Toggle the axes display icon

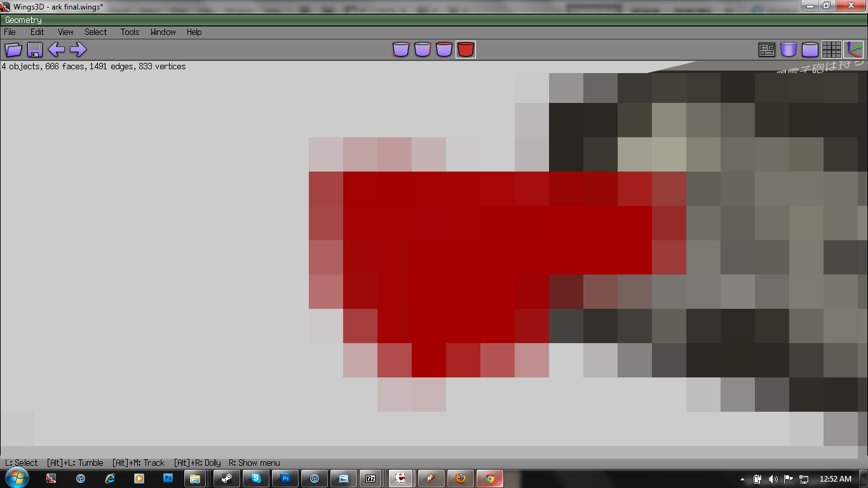tap(853, 50)
